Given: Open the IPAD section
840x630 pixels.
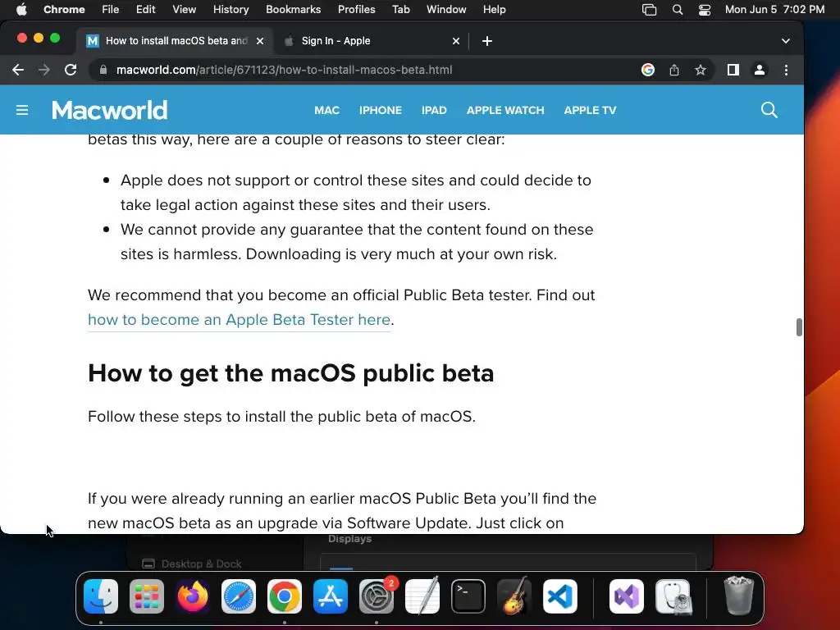Looking at the screenshot, I should pyautogui.click(x=434, y=110).
